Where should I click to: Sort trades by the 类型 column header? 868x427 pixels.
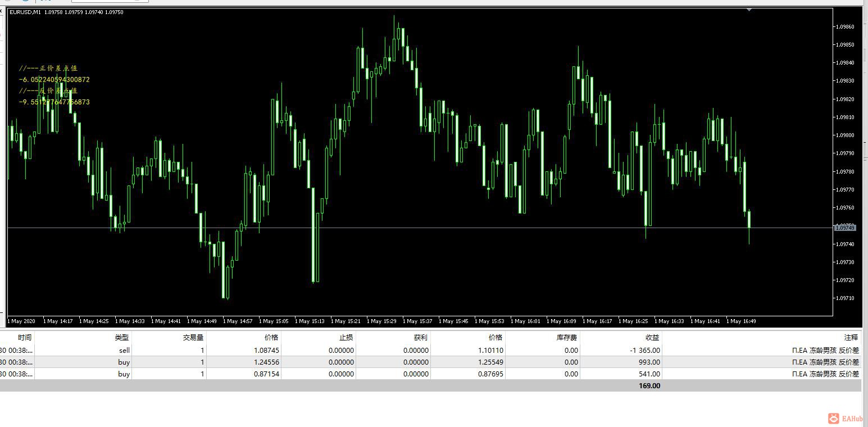click(x=122, y=337)
